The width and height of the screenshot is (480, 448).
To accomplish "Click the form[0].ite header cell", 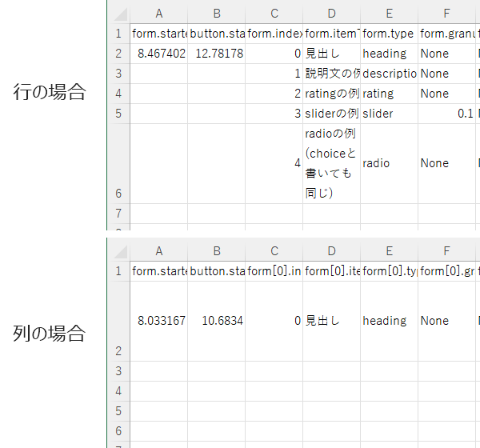I will click(331, 271).
